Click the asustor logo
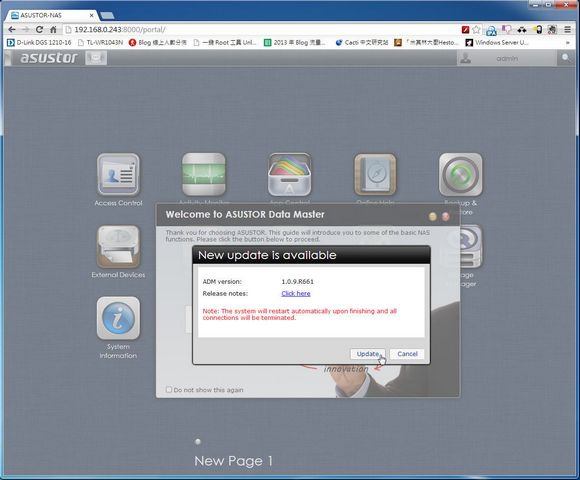580x480 pixels. point(48,58)
